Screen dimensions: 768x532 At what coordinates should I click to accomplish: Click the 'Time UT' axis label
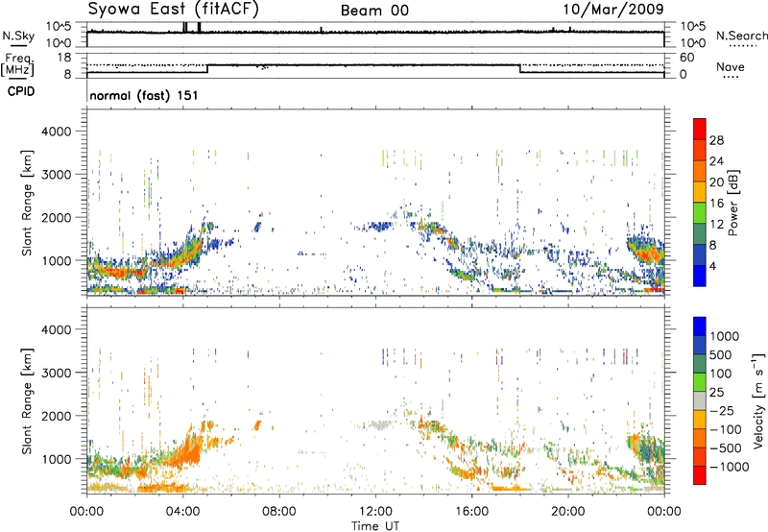point(375,526)
